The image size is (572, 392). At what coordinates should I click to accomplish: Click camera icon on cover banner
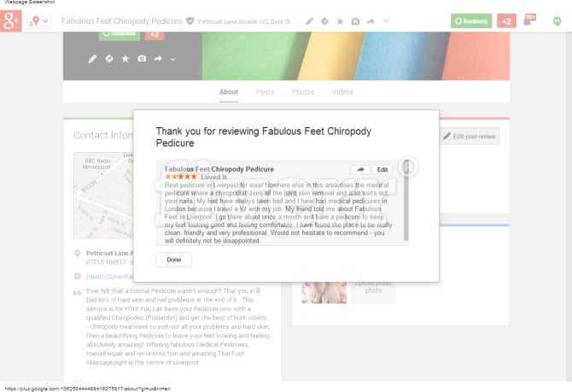tap(142, 58)
